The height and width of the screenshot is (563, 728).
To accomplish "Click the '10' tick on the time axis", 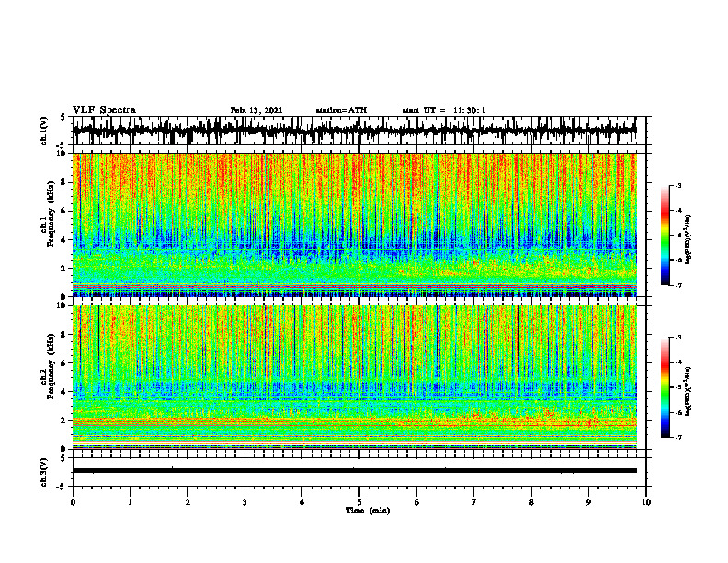I will point(646,502).
